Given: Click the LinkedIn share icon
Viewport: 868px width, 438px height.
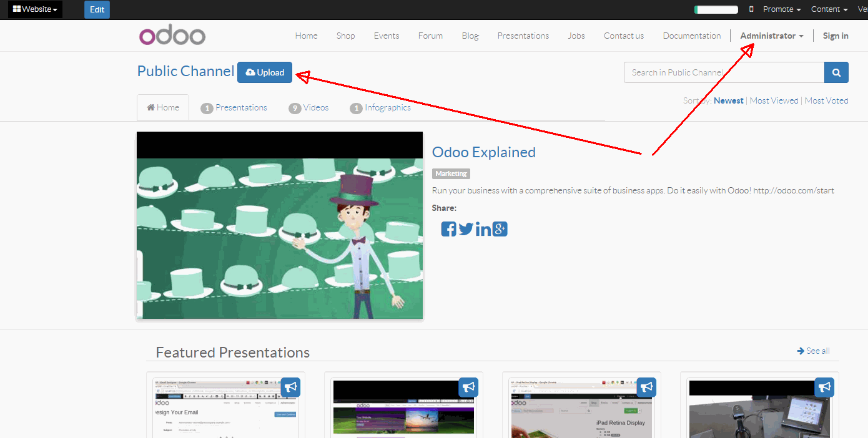Looking at the screenshot, I should coord(483,229).
